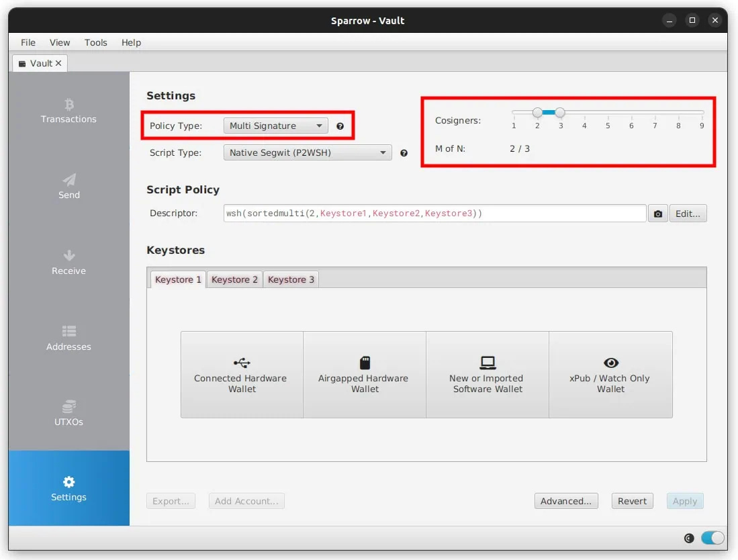Minimize the Sparrow window
The width and height of the screenshot is (738, 560).
coord(669,21)
